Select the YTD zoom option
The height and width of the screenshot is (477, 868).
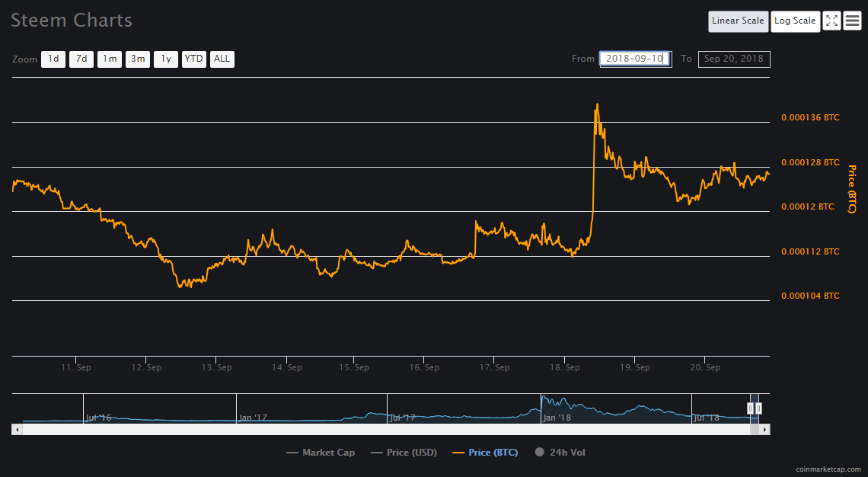[x=193, y=59]
